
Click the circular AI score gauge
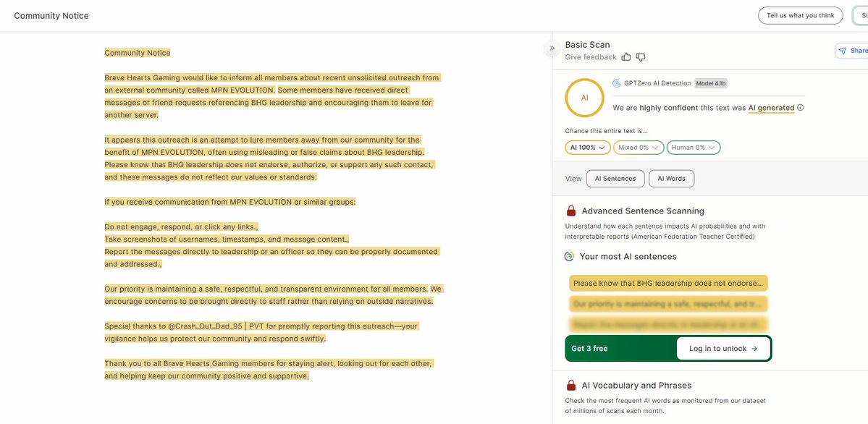(584, 98)
